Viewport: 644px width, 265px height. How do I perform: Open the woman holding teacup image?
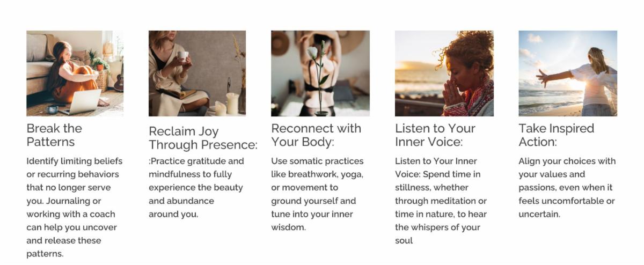point(197,73)
